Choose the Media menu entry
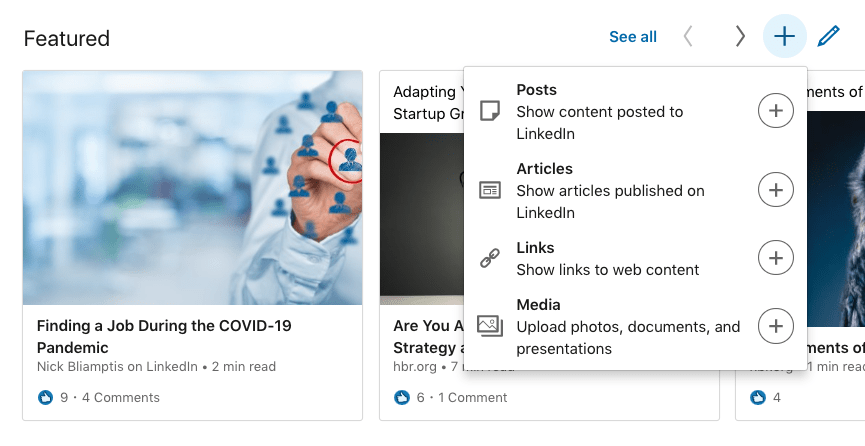The image size is (865, 446). tap(627, 326)
